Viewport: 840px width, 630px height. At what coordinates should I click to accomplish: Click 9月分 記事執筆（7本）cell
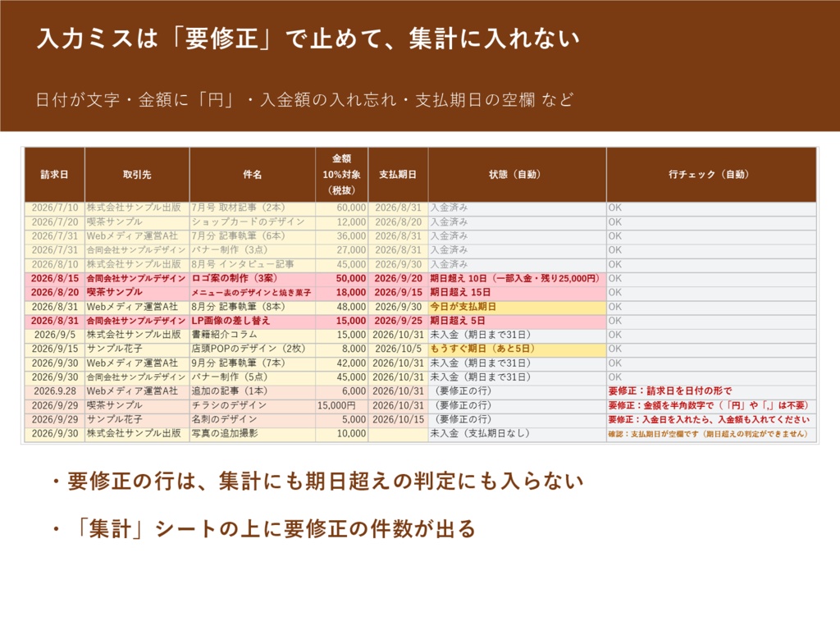pos(253,363)
